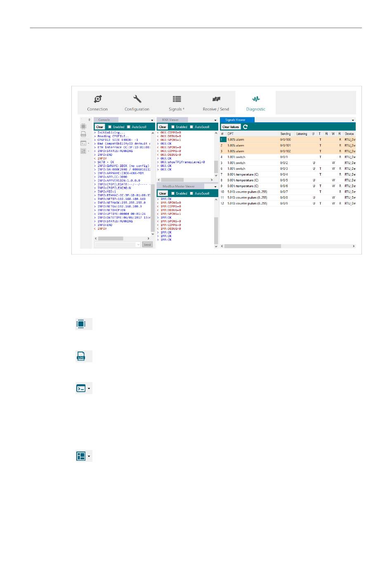Image resolution: width=392 pixels, height=573 pixels.
Task: Toggle Console AutoScroll checkbox
Action: (x=129, y=127)
